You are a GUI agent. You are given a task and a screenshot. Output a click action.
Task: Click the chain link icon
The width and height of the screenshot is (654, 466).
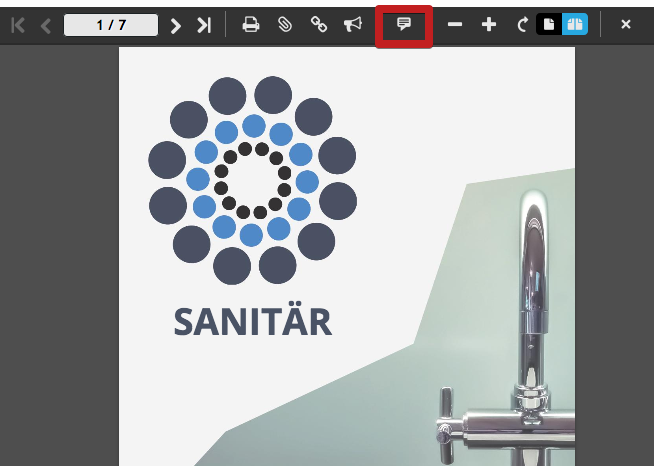(x=319, y=25)
